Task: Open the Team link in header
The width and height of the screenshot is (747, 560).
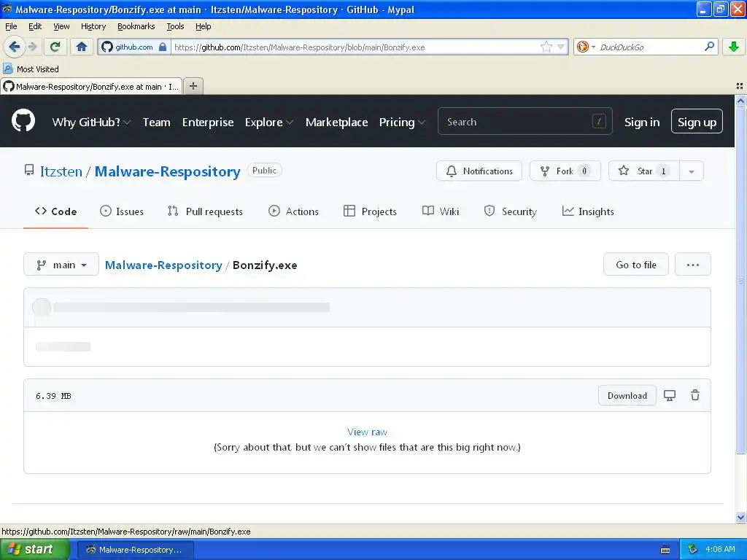Action: pos(156,122)
